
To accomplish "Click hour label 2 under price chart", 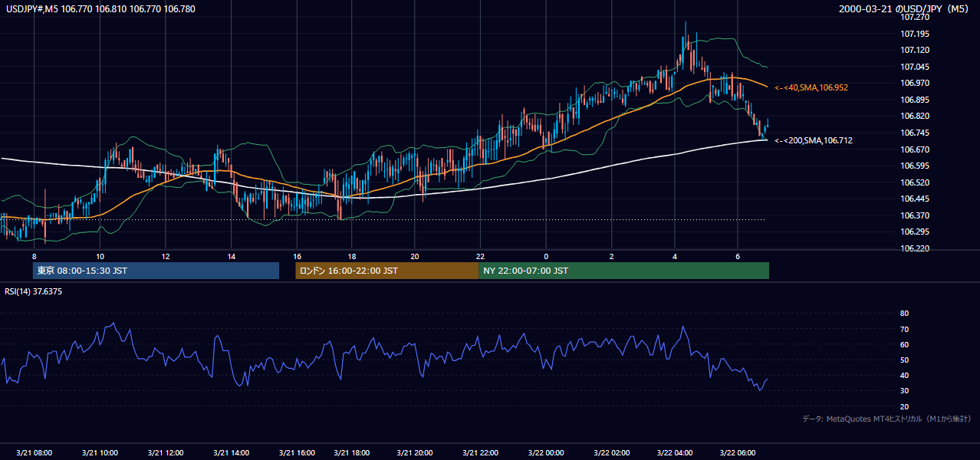I will [612, 256].
